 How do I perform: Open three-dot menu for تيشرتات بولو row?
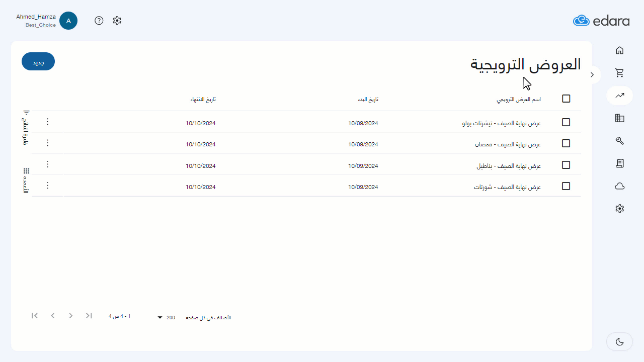(x=48, y=122)
